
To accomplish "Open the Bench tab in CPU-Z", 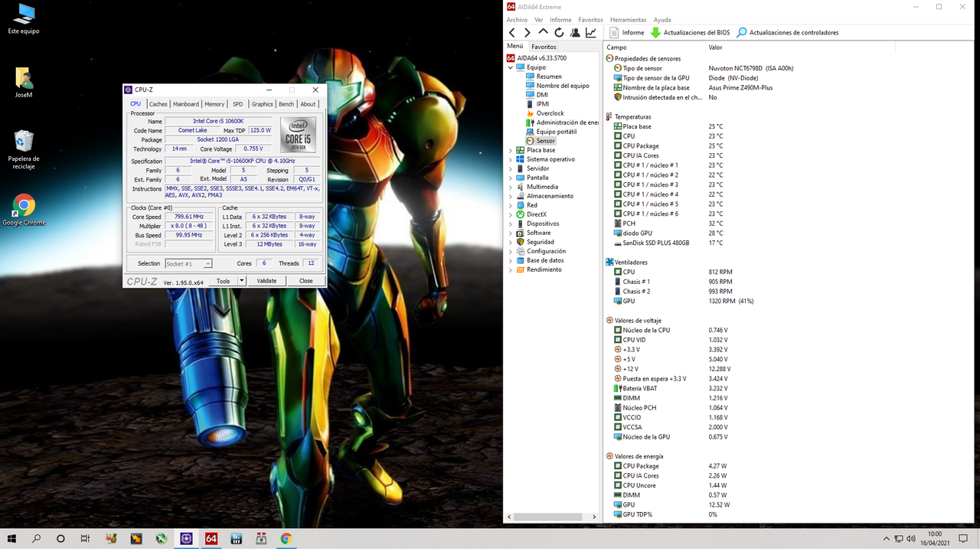I will 286,104.
